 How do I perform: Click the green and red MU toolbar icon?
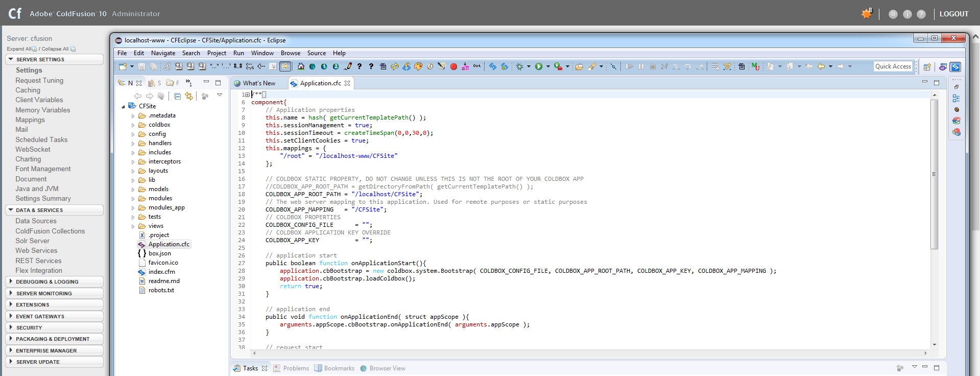click(x=755, y=66)
